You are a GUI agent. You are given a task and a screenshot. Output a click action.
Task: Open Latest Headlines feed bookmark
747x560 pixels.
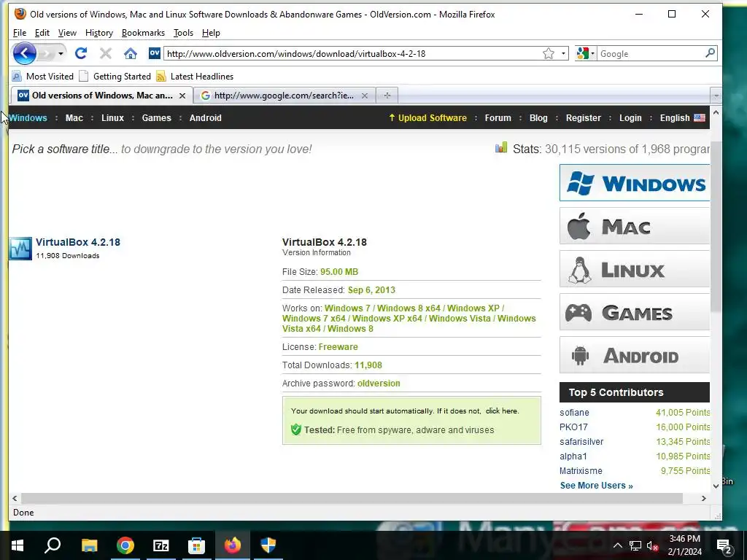[195, 76]
